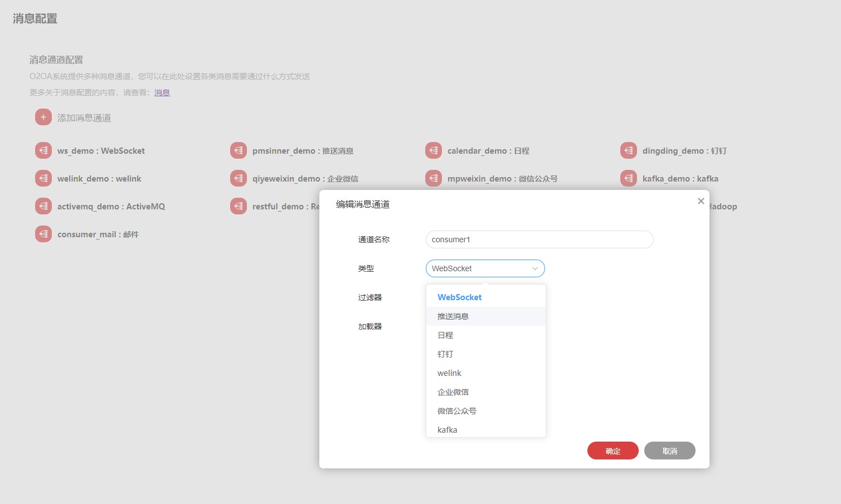Click the pmsinner_demo channel icon

tap(239, 151)
